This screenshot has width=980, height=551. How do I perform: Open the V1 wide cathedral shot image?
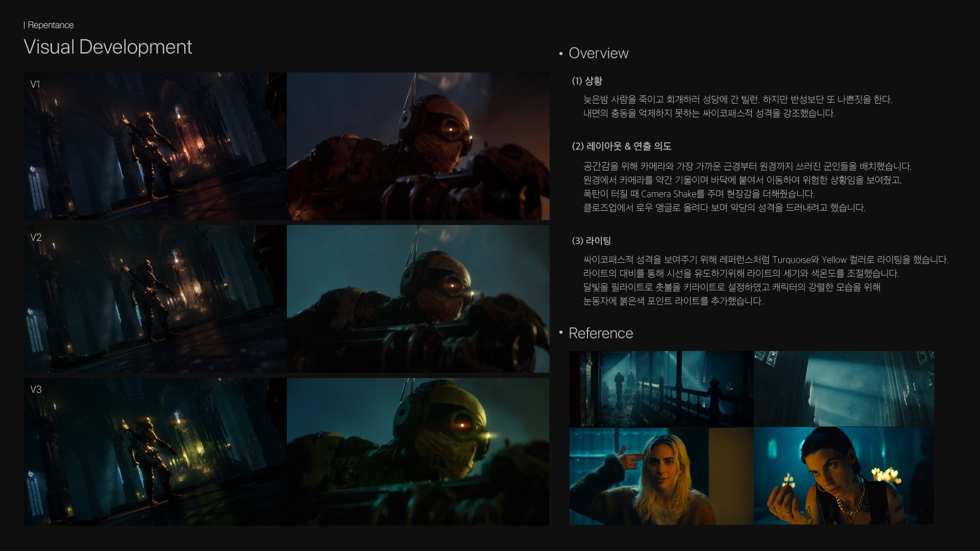pyautogui.click(x=155, y=146)
